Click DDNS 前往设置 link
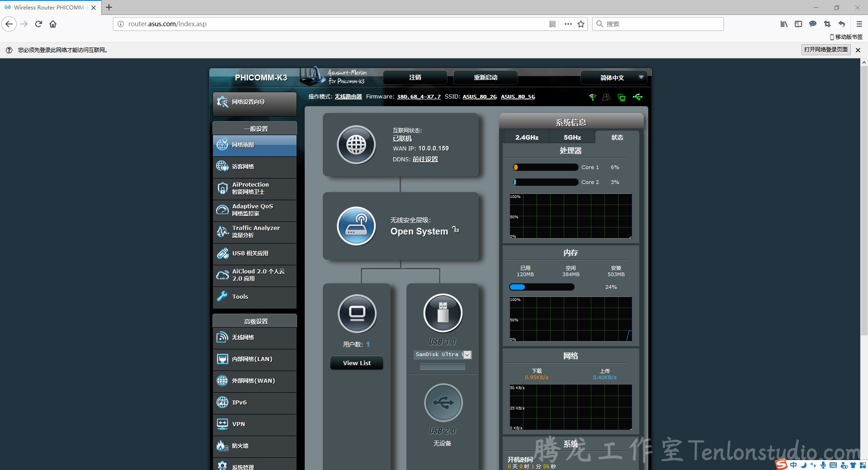The width and height of the screenshot is (868, 470). coord(425,160)
